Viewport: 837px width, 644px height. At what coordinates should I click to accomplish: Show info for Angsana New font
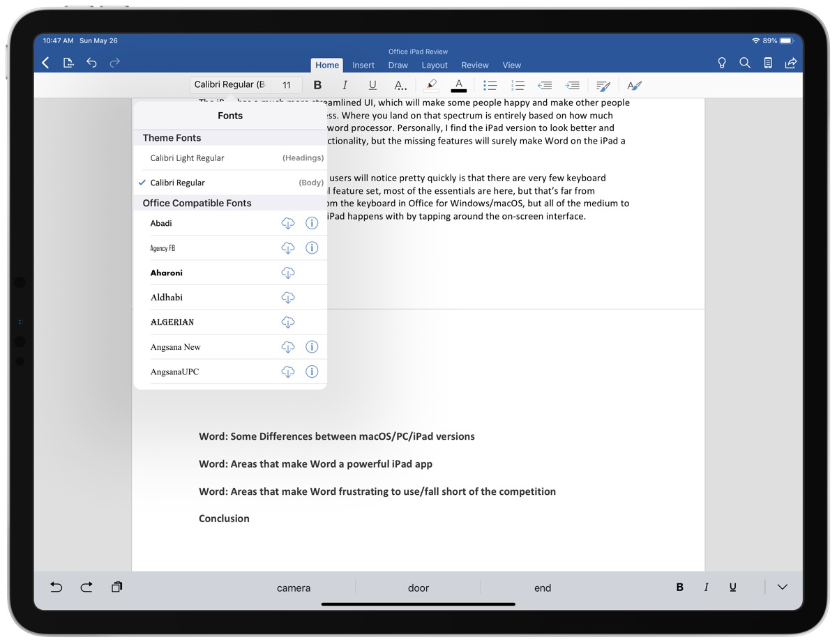(x=312, y=347)
